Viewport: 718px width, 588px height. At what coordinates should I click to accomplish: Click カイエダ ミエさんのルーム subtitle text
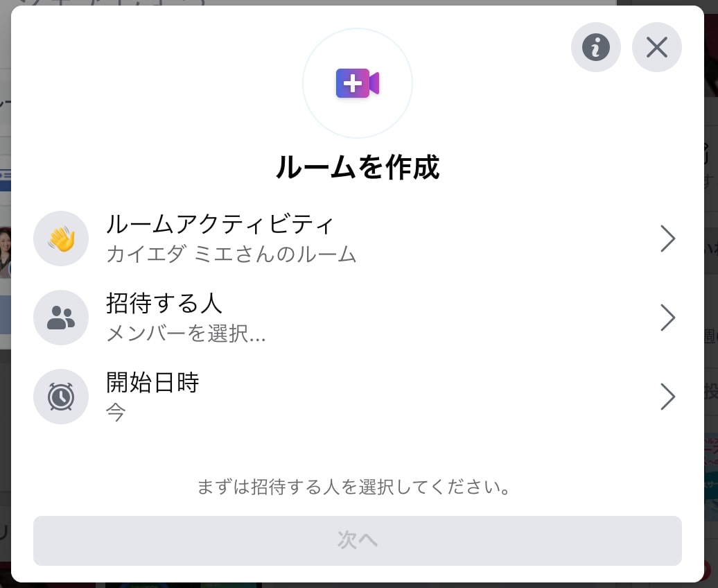tap(231, 254)
